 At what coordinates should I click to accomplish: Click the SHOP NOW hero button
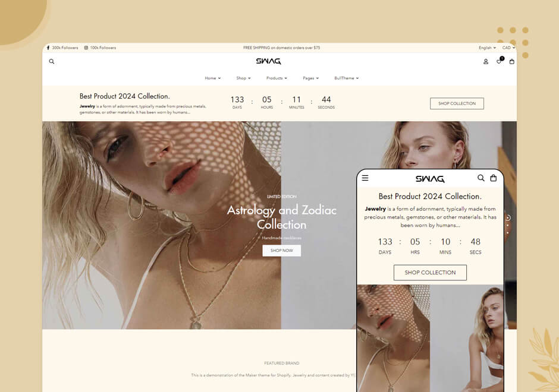pos(282,251)
